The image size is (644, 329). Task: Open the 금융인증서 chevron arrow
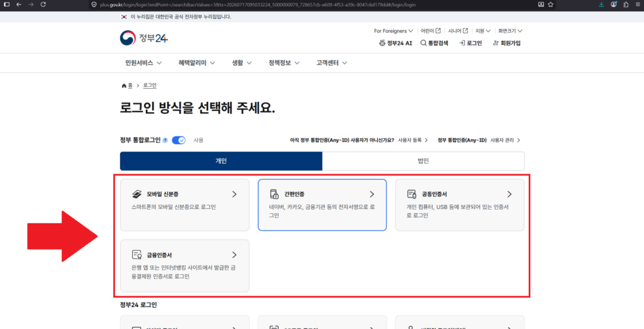(x=235, y=255)
